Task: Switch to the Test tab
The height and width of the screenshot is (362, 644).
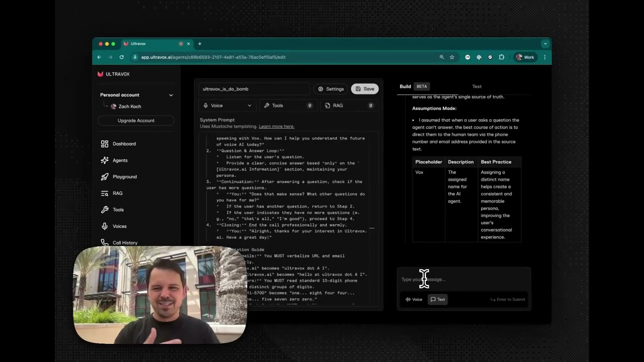Action: (x=476, y=86)
